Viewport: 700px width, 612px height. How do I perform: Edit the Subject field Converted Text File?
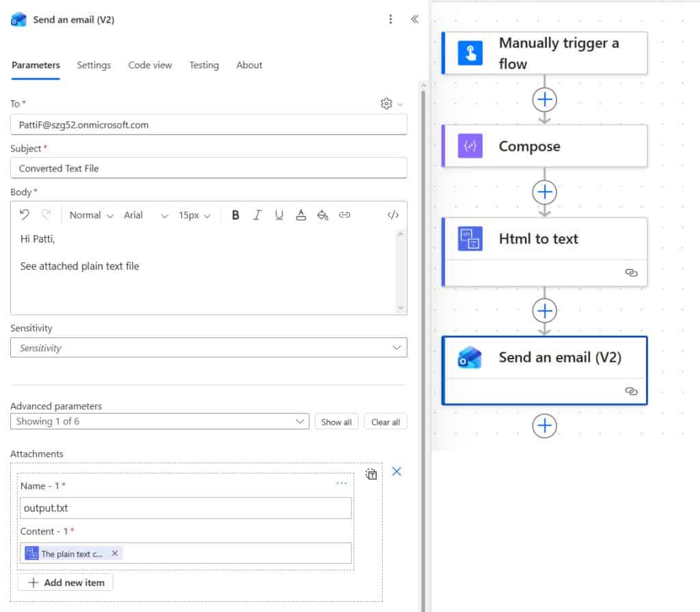[x=208, y=168]
